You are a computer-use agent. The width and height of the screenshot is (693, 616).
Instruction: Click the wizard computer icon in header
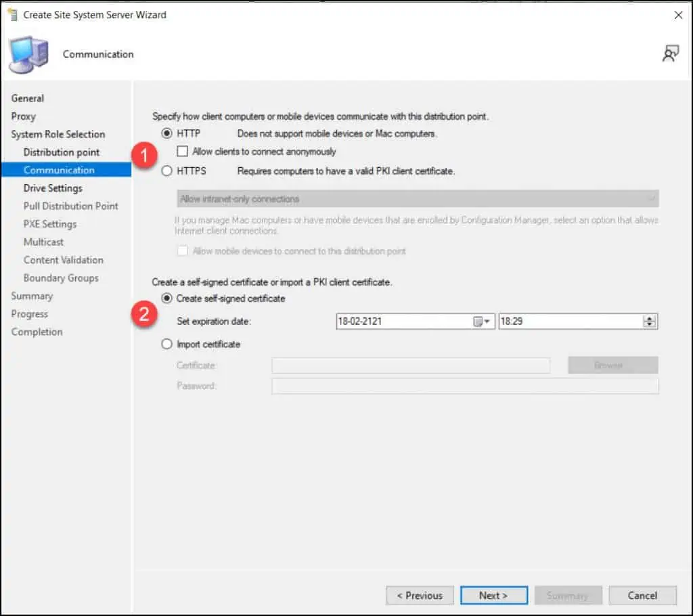coord(28,54)
